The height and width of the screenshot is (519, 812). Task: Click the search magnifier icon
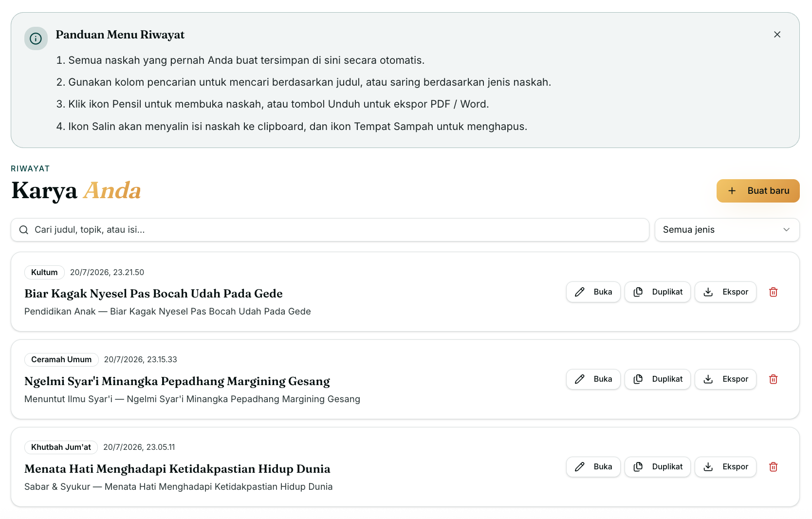coord(23,230)
